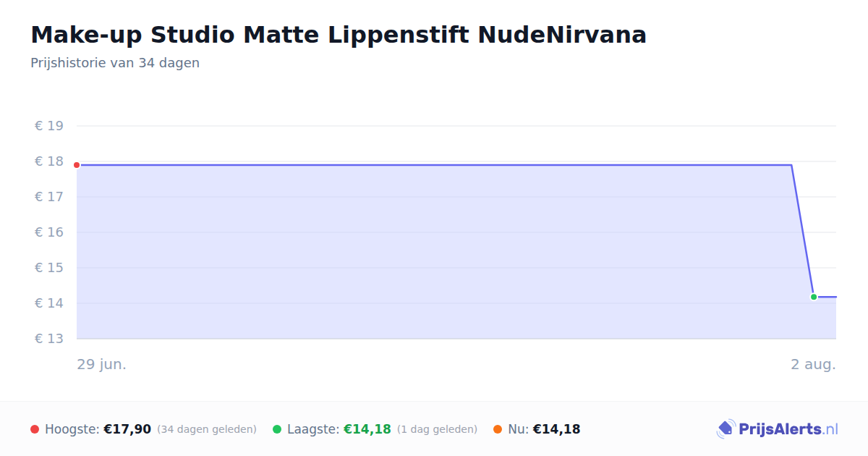Click the Nu current price value
868x456 pixels.
tap(556, 429)
